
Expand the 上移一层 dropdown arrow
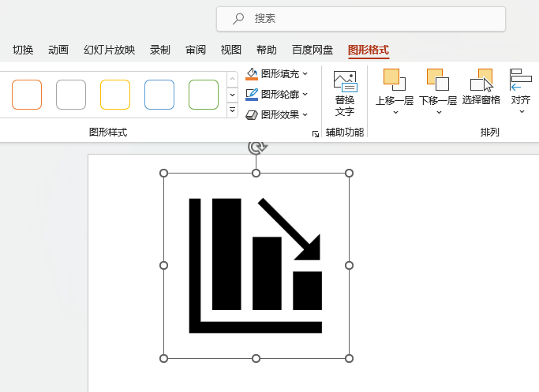pyautogui.click(x=395, y=112)
